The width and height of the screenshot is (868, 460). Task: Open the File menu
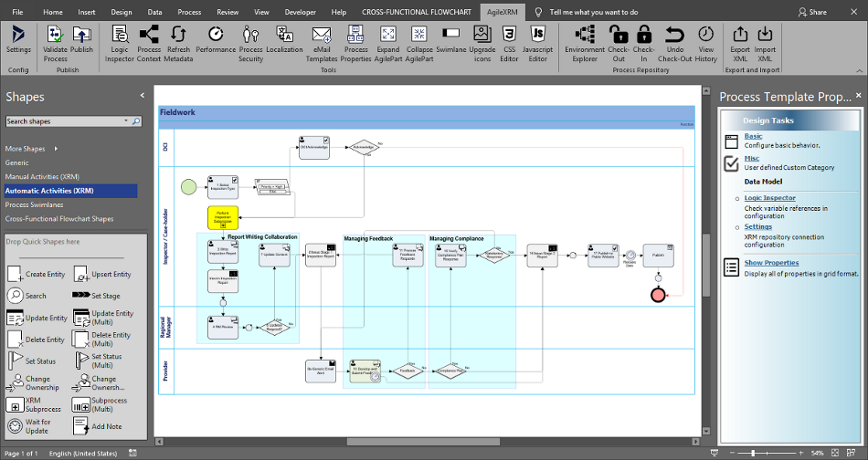click(17, 12)
